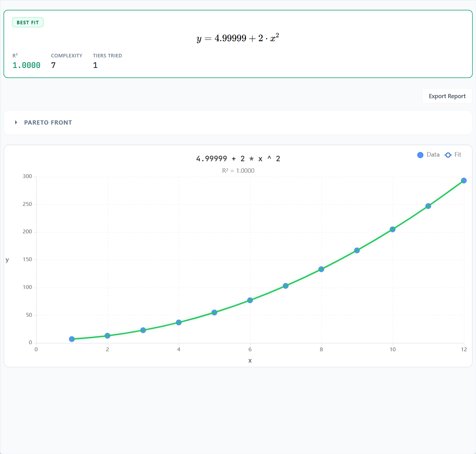Viewport: 476px width, 454px height.
Task: Click the y-axis tick label 300
Action: pos(27,176)
